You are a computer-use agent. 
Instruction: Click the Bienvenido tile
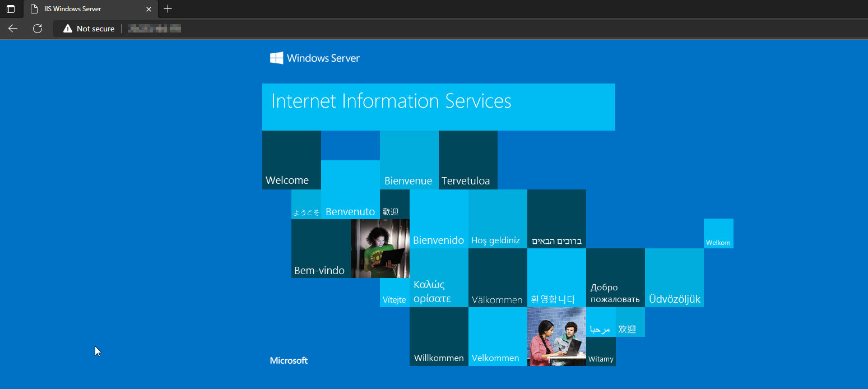(x=439, y=219)
